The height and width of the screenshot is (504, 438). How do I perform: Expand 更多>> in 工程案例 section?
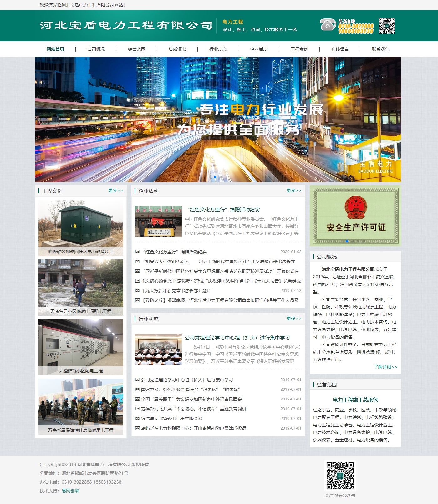point(115,191)
